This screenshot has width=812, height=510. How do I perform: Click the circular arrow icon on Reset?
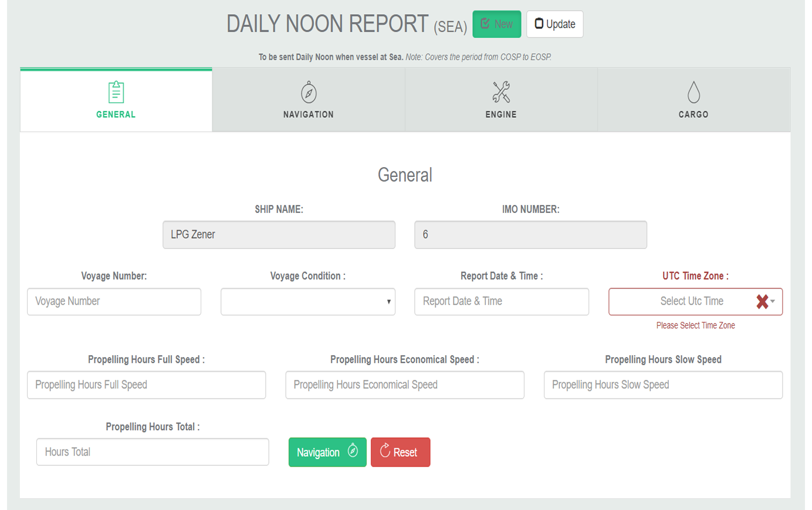pos(385,450)
